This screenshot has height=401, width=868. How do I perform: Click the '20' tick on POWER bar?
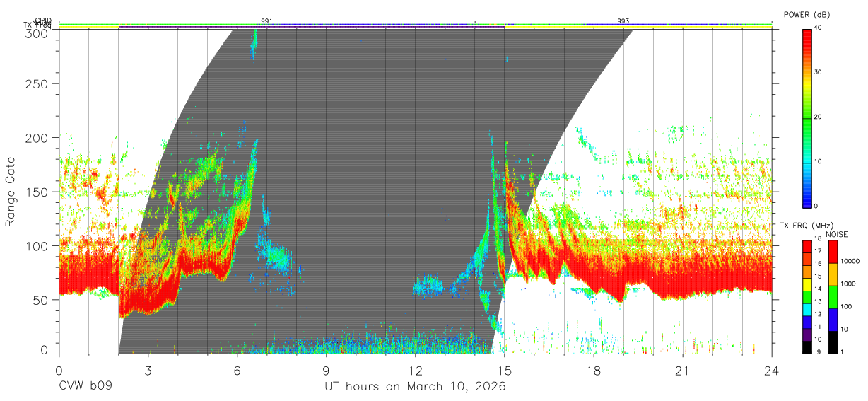[817, 117]
